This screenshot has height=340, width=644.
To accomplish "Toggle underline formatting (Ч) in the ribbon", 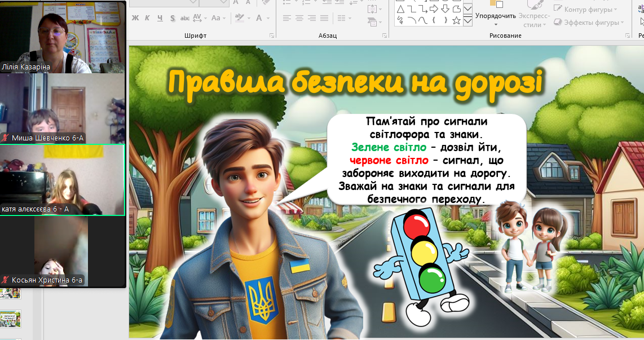I will pyautogui.click(x=160, y=18).
